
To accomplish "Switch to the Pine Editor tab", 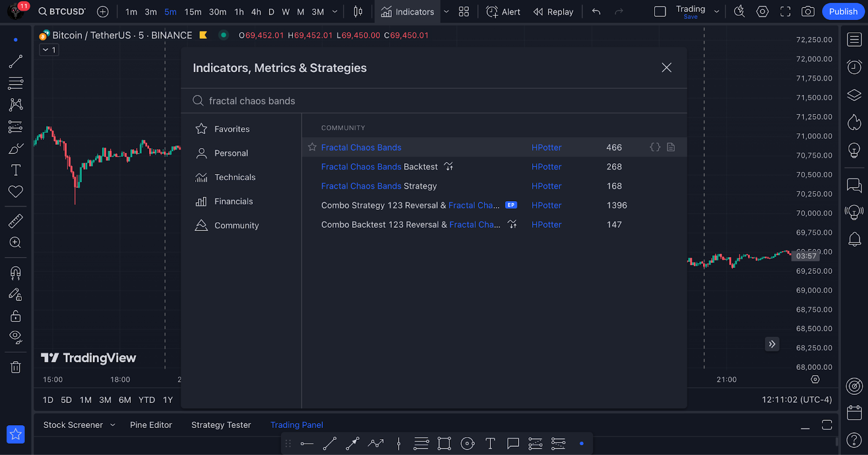I will [x=151, y=425].
